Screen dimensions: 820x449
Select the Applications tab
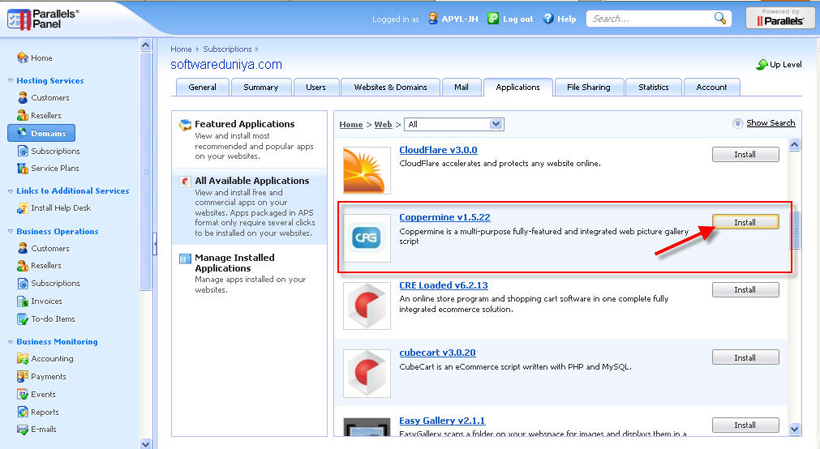pos(518,87)
